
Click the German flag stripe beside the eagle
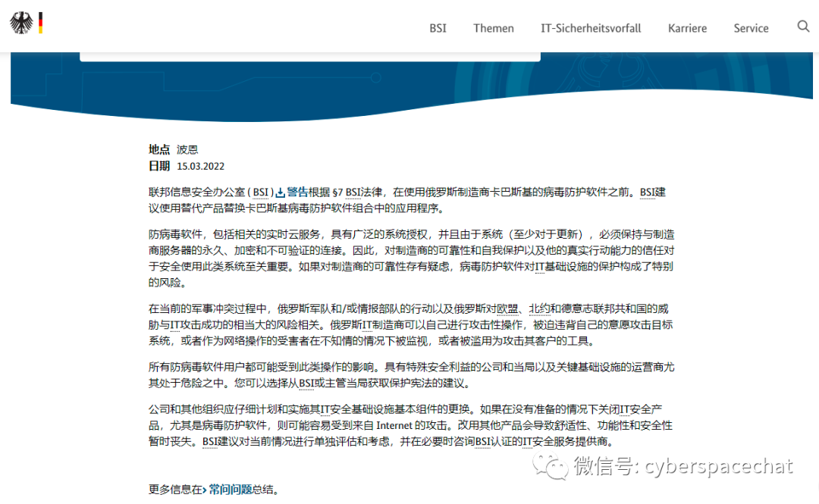[x=40, y=23]
